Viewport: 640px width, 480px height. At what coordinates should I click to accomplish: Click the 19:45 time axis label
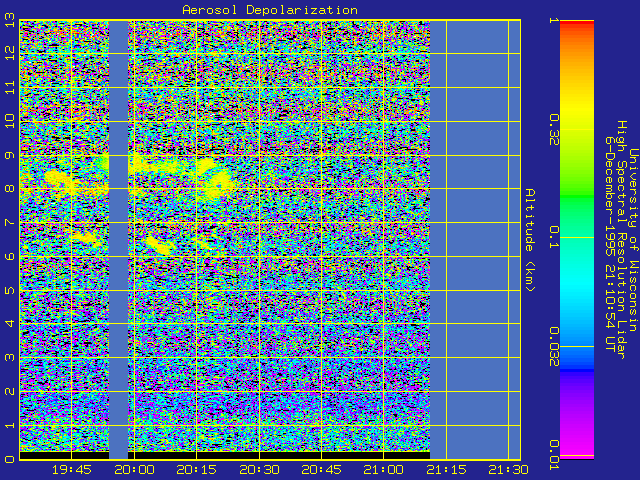(x=72, y=470)
